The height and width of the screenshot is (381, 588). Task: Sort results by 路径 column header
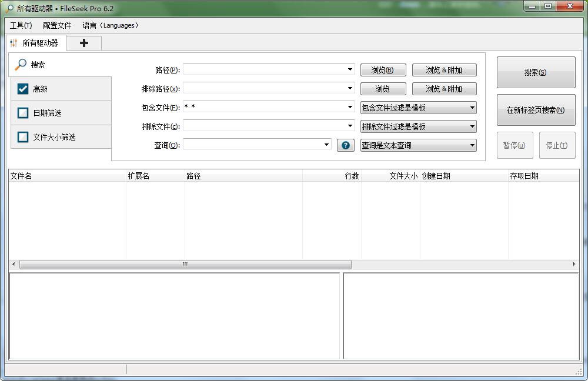pyautogui.click(x=244, y=176)
